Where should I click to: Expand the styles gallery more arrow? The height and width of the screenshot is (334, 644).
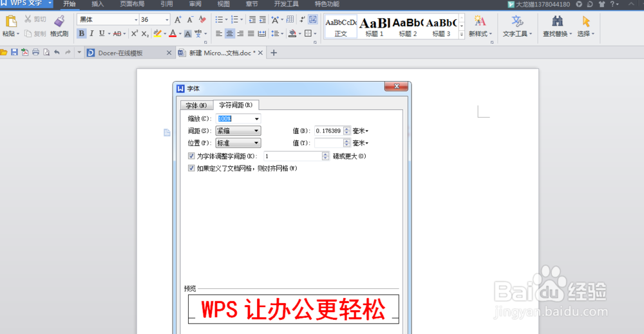462,35
